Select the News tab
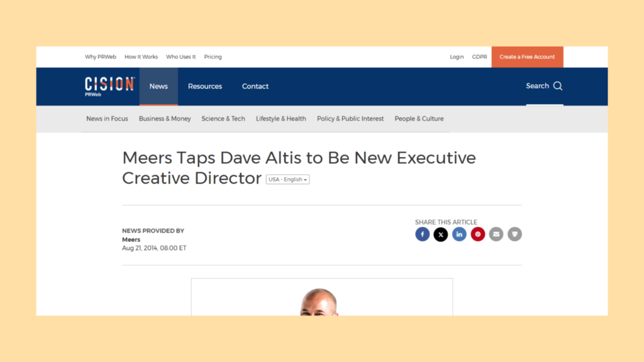 pos(158,86)
